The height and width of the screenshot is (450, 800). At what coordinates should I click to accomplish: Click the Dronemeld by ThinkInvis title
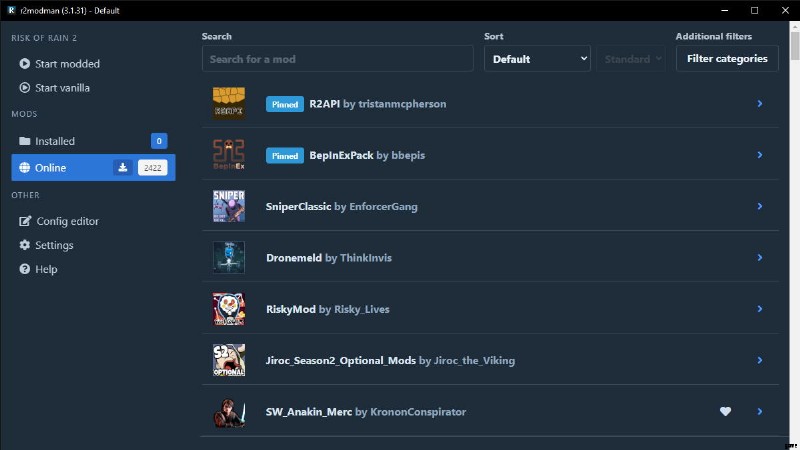pyautogui.click(x=329, y=258)
